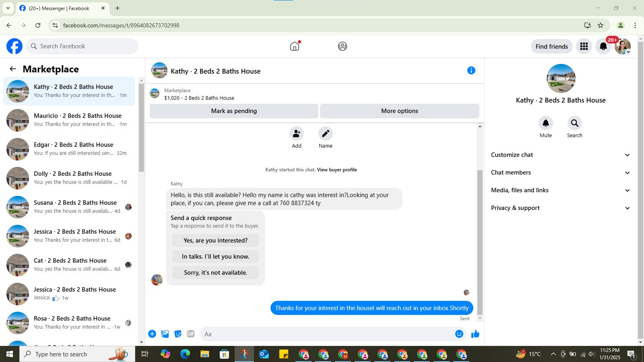Viewport: 644px width, 362px height.
Task: View site information icon in address bar
Action: tap(55, 25)
